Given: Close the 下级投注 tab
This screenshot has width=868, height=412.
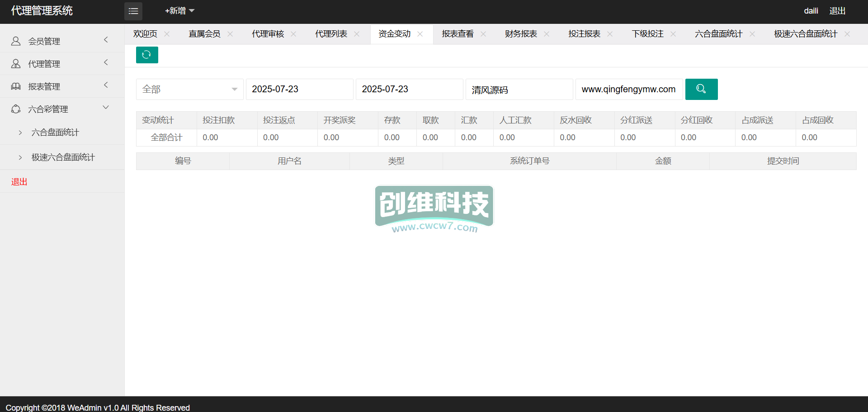Looking at the screenshot, I should (673, 34).
